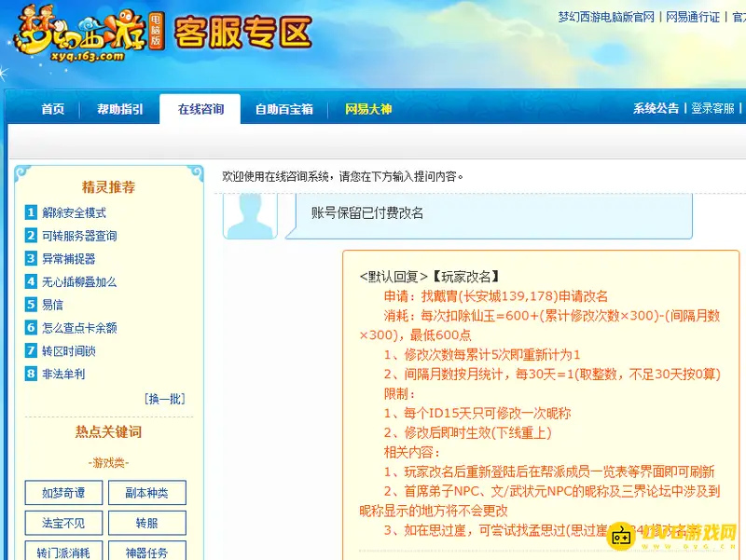
Task: Click the 申请：找戴胄 line
Action: click(x=496, y=296)
